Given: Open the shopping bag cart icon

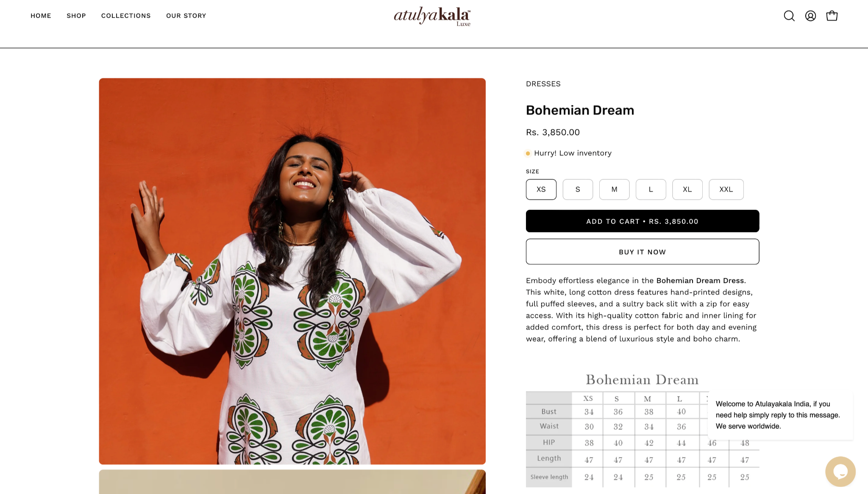Looking at the screenshot, I should [832, 16].
